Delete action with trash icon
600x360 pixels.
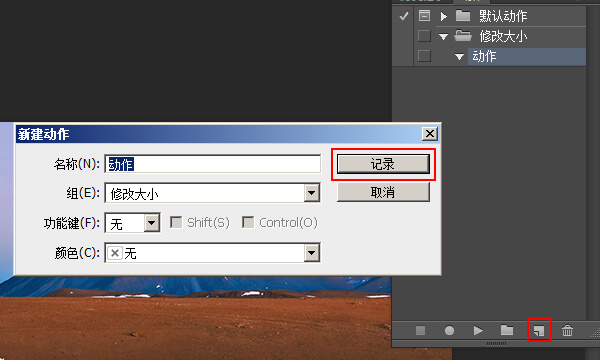pyautogui.click(x=567, y=330)
